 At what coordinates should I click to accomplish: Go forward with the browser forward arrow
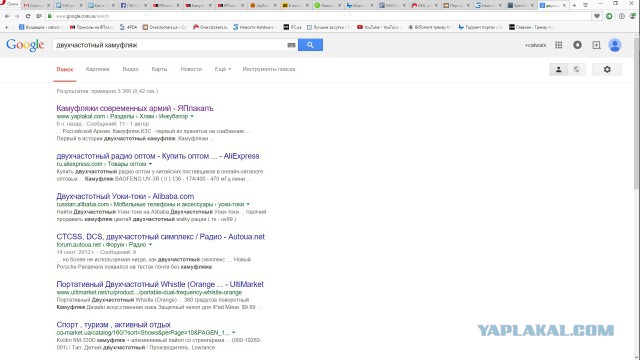click(x=17, y=16)
